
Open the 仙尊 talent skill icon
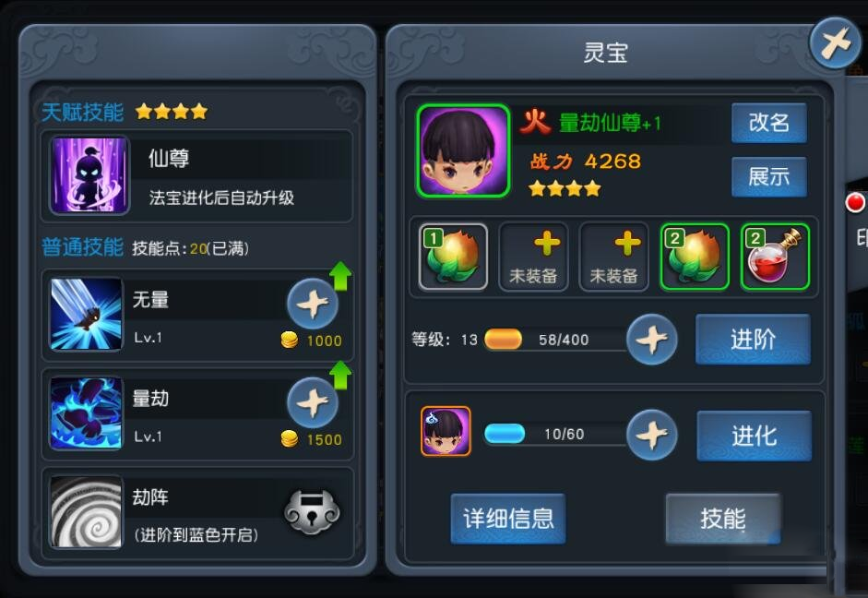[x=89, y=175]
